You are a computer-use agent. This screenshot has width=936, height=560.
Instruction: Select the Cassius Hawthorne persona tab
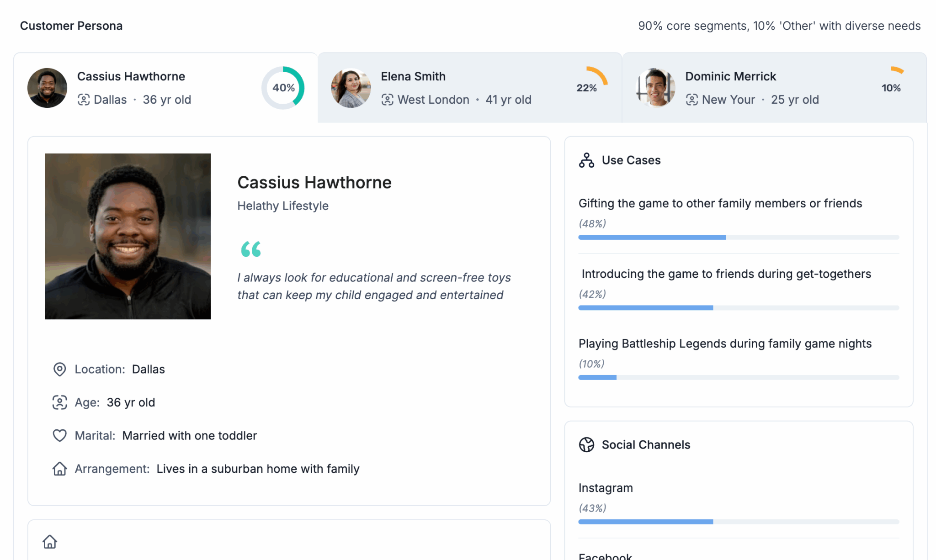pos(165,88)
